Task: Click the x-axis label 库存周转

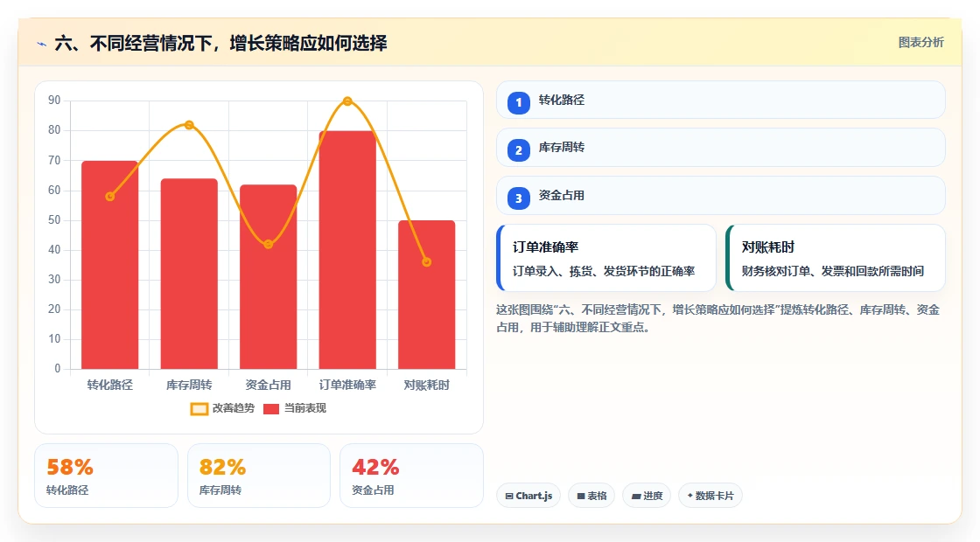Action: 189,386
